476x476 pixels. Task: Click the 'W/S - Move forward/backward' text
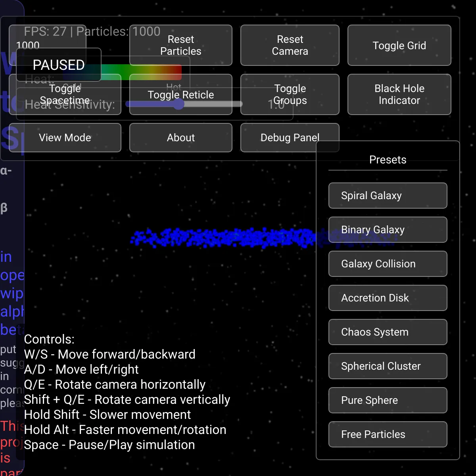tap(110, 354)
